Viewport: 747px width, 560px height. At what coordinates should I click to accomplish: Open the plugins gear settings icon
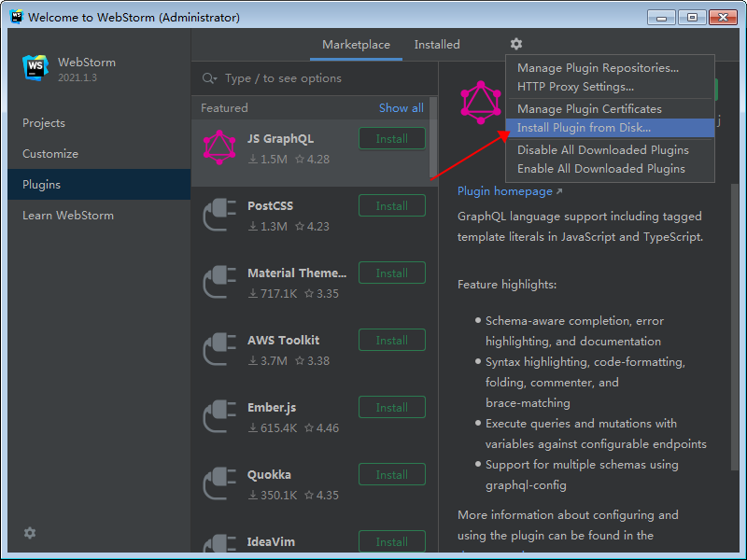click(516, 44)
